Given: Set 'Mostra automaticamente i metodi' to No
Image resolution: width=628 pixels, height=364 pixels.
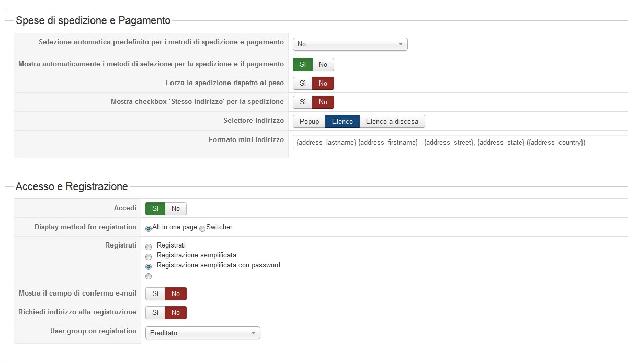Looking at the screenshot, I should [323, 65].
